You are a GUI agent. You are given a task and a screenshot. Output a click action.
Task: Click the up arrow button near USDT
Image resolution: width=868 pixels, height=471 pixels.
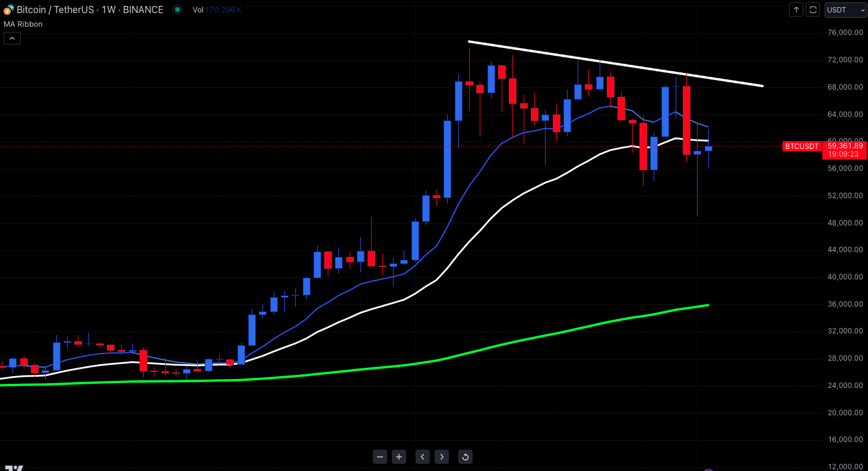(x=796, y=9)
